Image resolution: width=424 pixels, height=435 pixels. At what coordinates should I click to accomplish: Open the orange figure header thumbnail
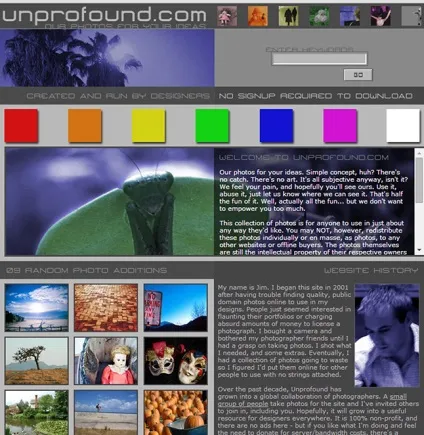pyautogui.click(x=258, y=16)
